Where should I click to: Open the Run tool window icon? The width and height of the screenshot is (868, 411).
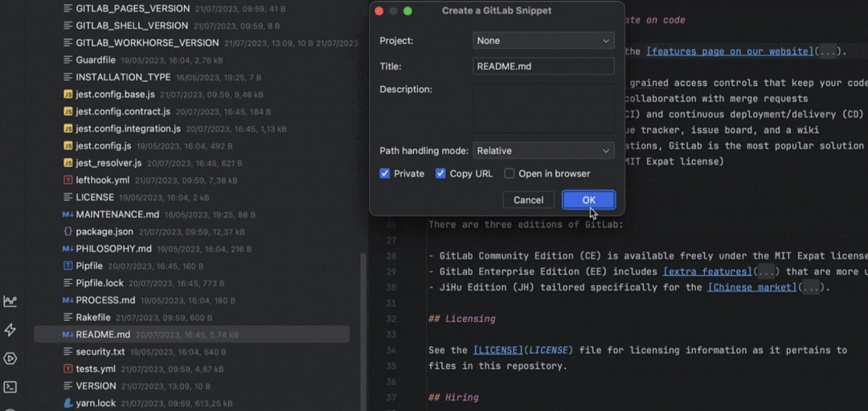click(10, 359)
